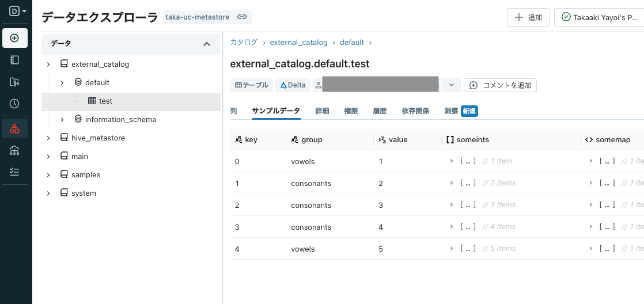Switch to the 履歴 tab
The height and width of the screenshot is (304, 644).
point(380,111)
